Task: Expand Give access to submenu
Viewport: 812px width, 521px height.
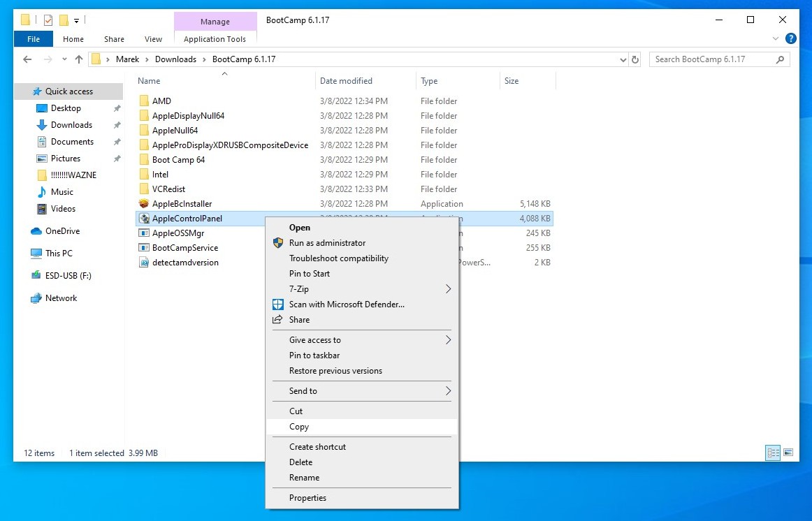Action: [362, 340]
